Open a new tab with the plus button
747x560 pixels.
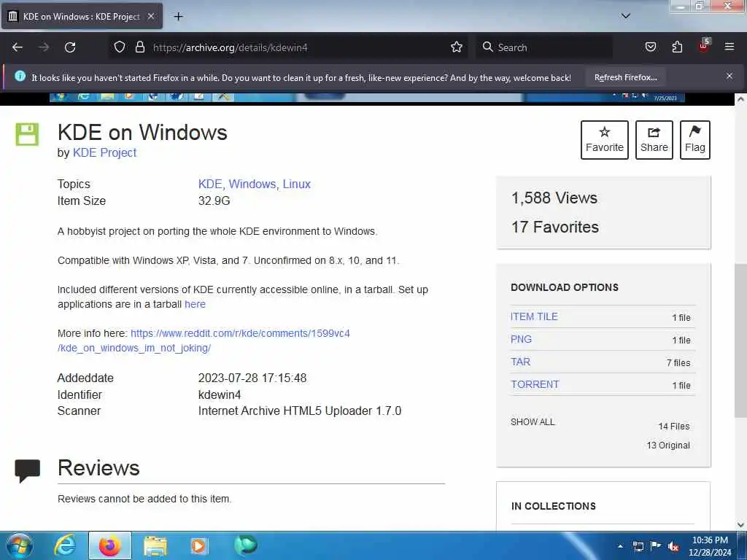click(178, 17)
